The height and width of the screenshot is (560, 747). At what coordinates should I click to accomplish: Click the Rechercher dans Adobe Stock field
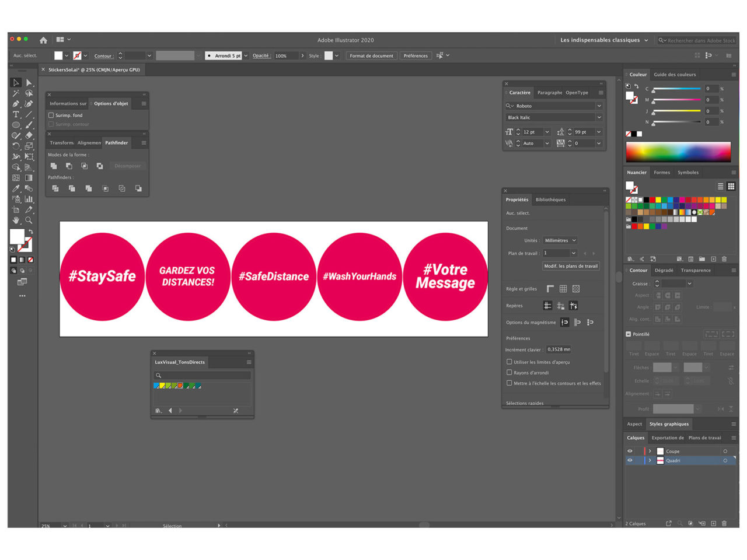(700, 40)
